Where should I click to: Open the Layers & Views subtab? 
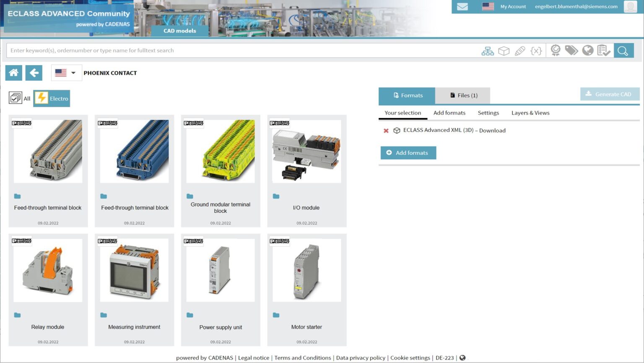pyautogui.click(x=530, y=113)
